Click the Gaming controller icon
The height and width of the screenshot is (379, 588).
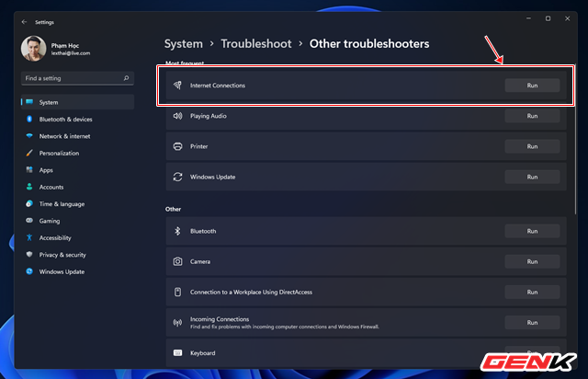pos(29,221)
